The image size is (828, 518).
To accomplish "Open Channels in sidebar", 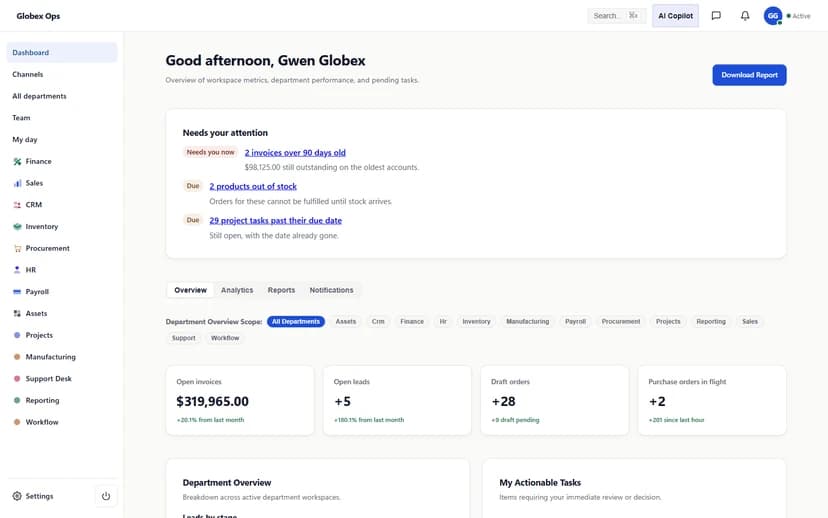I will coord(62,74).
